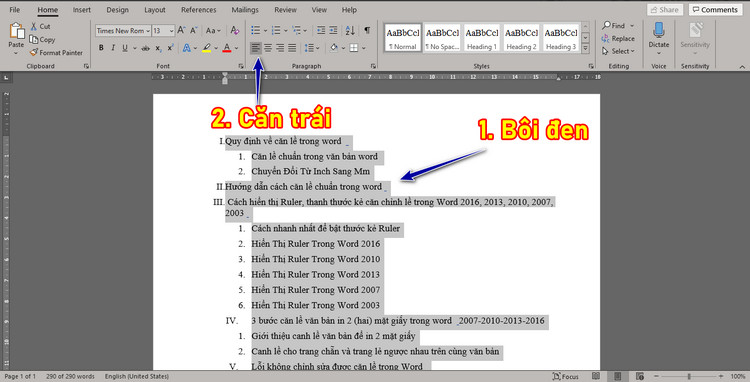Toggle Bold formatting

pyautogui.click(x=101, y=48)
